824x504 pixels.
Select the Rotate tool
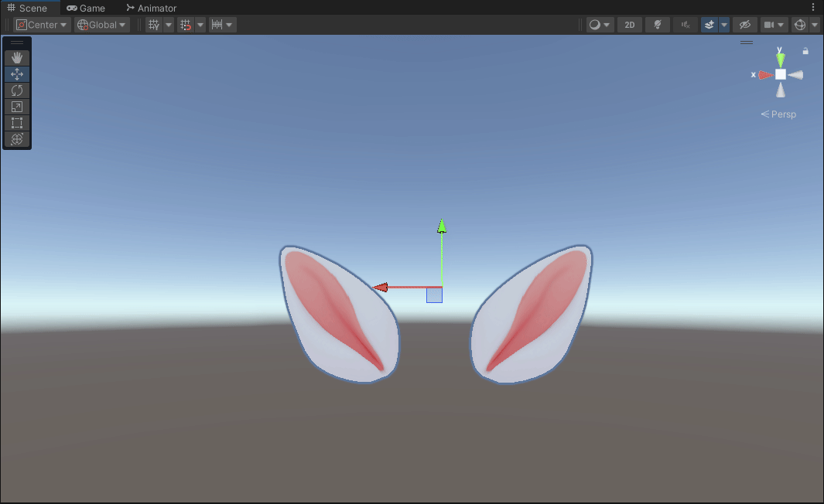17,90
